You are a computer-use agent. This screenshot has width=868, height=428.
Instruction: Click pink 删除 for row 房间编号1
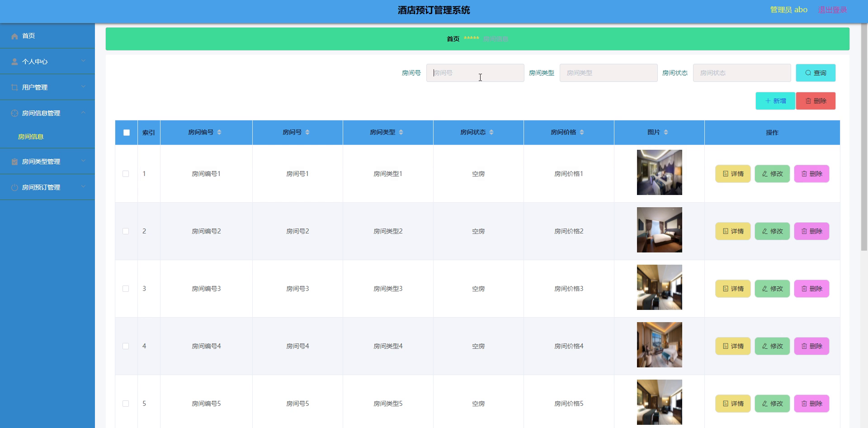coord(811,174)
